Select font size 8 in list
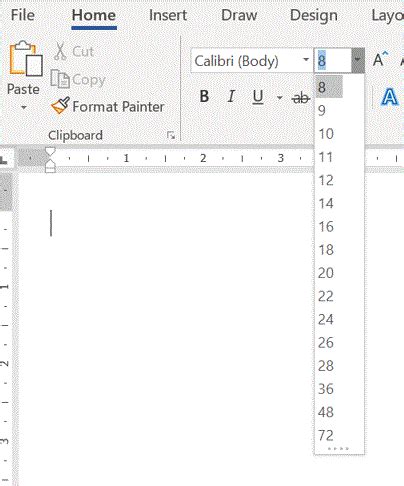Image resolution: width=404 pixels, height=486 pixels. [x=329, y=87]
